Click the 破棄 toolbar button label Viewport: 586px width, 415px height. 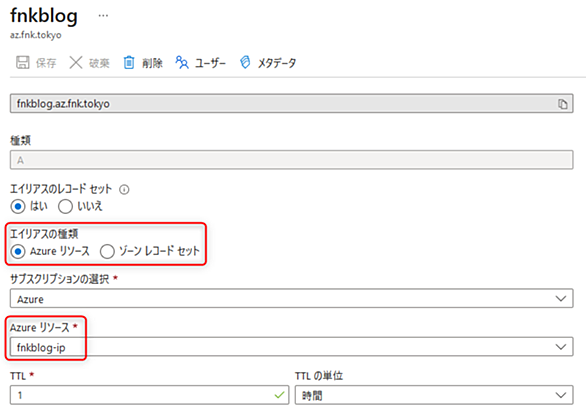[x=99, y=63]
